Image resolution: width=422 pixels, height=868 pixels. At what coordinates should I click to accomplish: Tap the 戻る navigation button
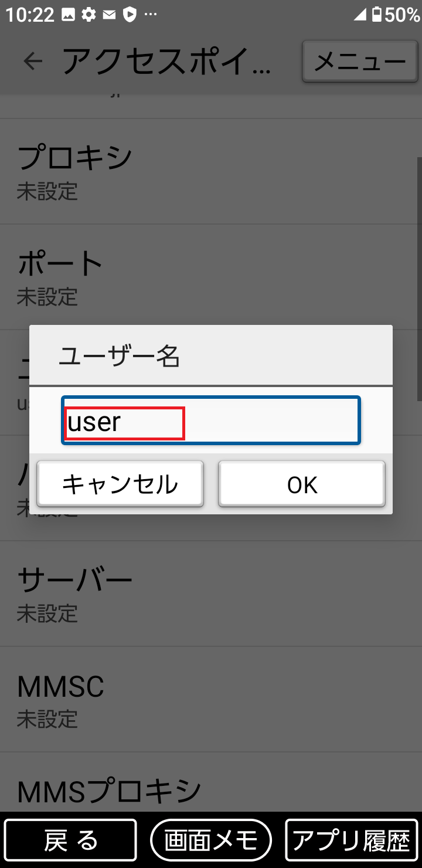(x=70, y=839)
